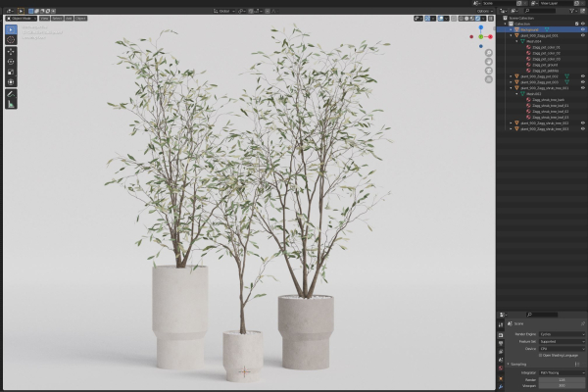Select the Select Box tool
The height and width of the screenshot is (392, 588).
point(11,29)
